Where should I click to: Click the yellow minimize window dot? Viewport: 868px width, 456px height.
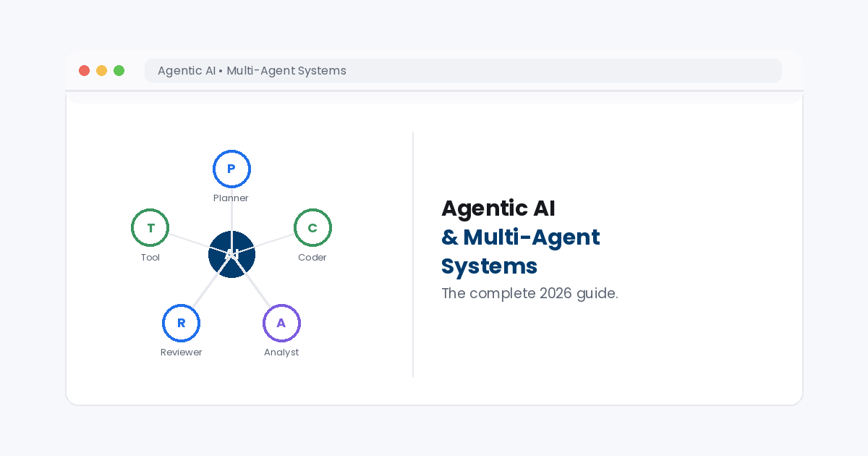(101, 70)
